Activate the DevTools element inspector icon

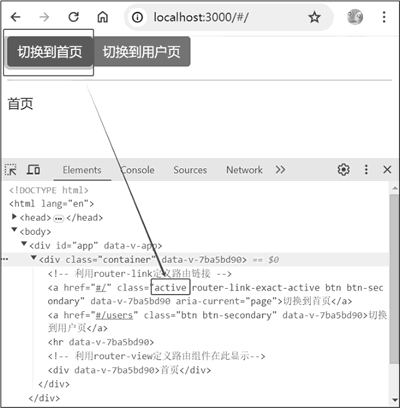point(11,170)
